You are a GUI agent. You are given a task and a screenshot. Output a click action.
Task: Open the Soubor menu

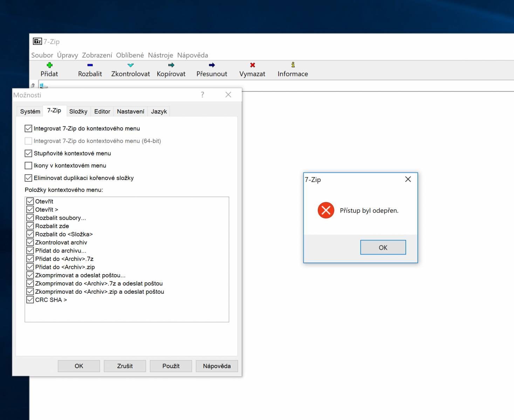coord(42,55)
